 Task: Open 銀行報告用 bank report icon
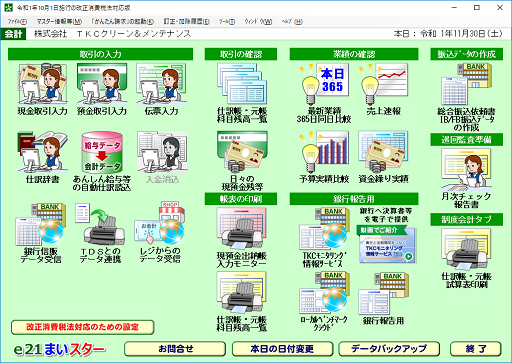coord(383,298)
